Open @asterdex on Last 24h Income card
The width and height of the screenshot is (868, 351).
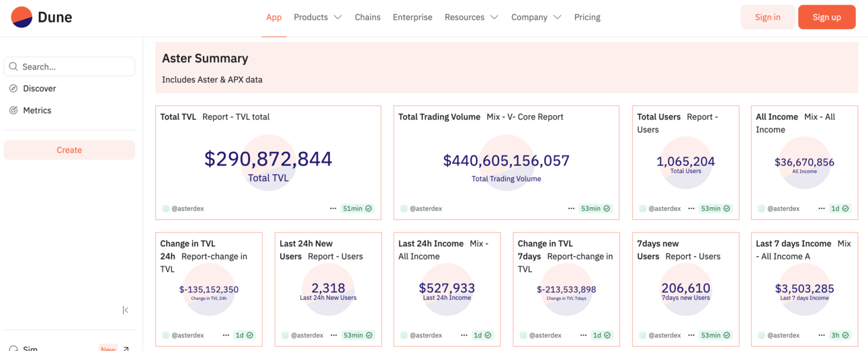(426, 335)
